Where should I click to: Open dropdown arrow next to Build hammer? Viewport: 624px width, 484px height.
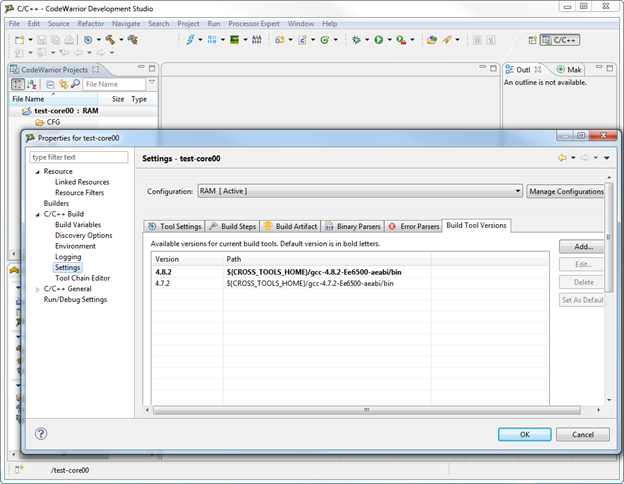tap(121, 40)
